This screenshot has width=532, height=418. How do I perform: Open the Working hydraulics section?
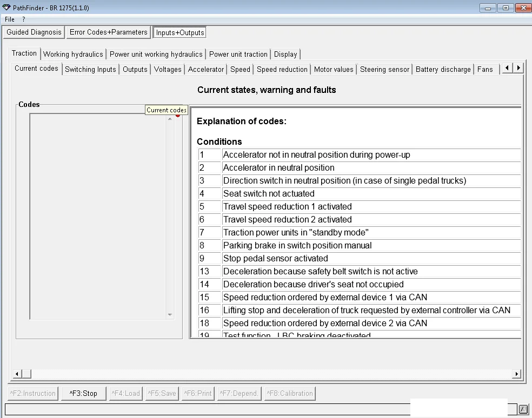(x=73, y=54)
